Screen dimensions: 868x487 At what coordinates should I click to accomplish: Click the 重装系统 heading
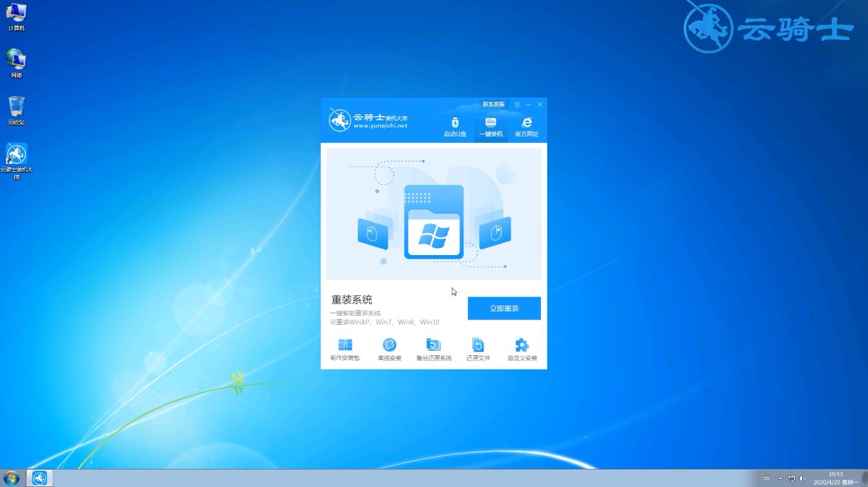tap(352, 300)
